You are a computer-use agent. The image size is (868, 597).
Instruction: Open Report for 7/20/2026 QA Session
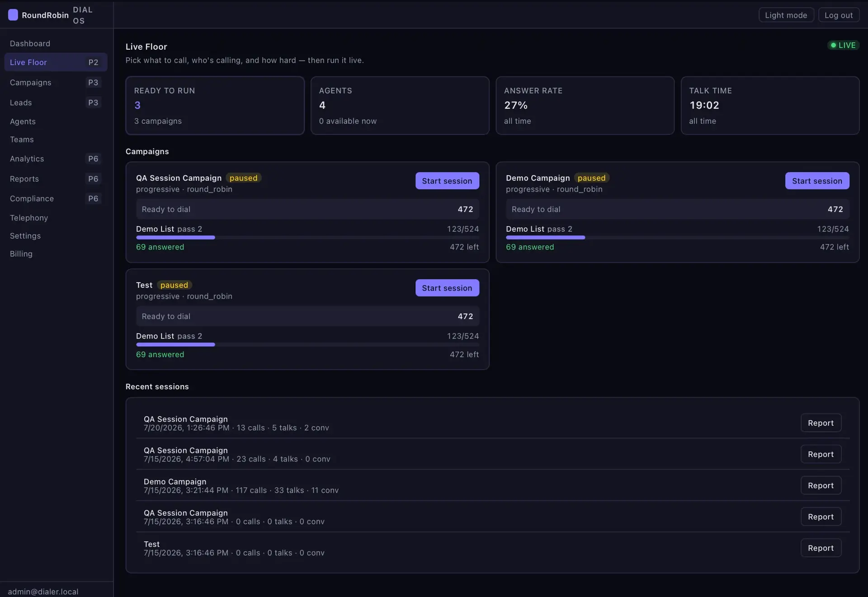[821, 423]
